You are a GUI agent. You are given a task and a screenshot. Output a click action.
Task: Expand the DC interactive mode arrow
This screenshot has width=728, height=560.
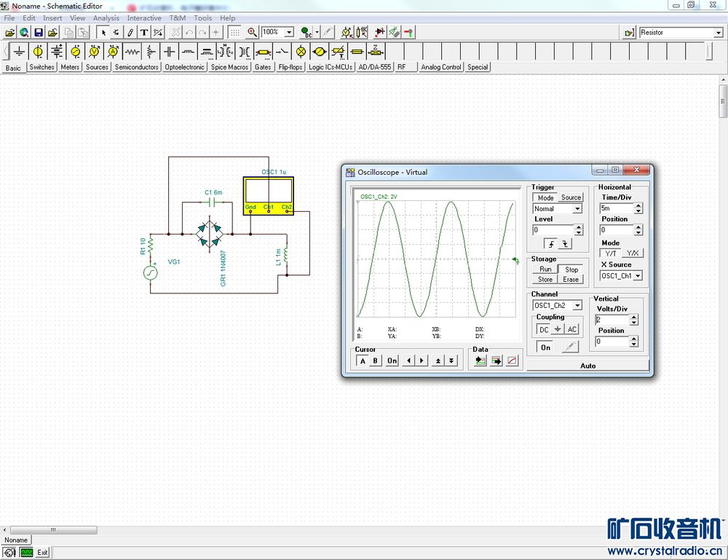(317, 32)
